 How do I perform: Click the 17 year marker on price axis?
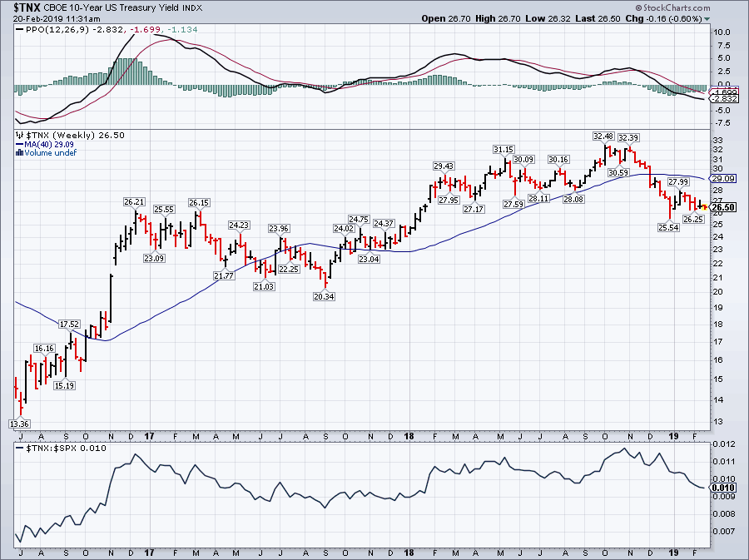(x=150, y=435)
